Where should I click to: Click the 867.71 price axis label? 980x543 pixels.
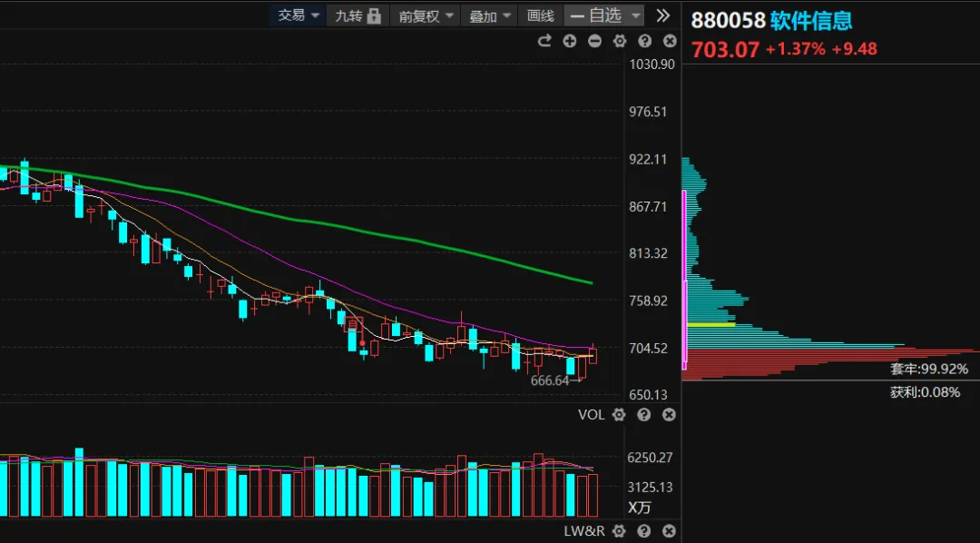[650, 206]
